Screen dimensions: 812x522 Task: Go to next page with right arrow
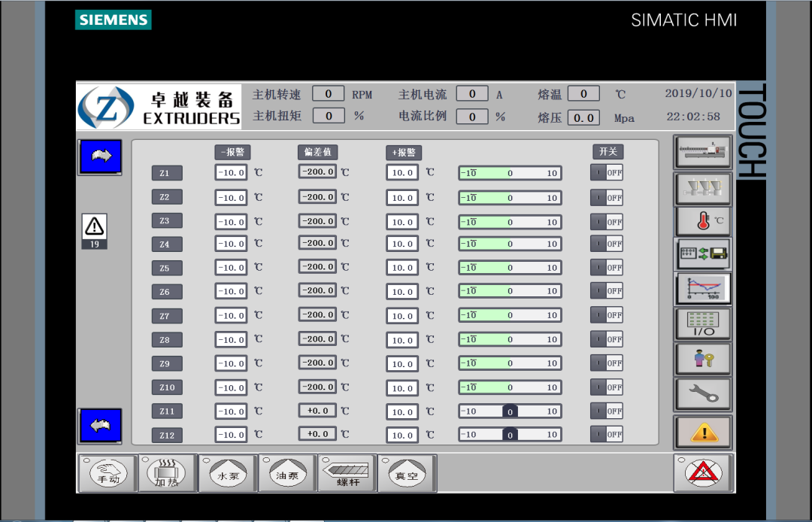[99, 156]
